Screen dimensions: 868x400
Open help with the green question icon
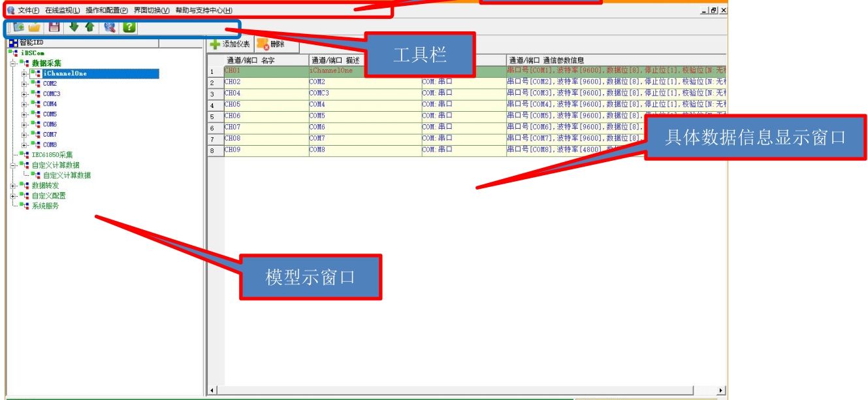(129, 27)
